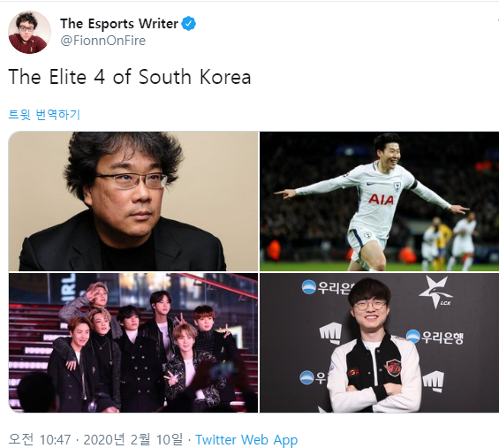Click the Nike swoosh on jersey
Image resolution: width=499 pixels, height=448 pixels.
click(x=370, y=184)
